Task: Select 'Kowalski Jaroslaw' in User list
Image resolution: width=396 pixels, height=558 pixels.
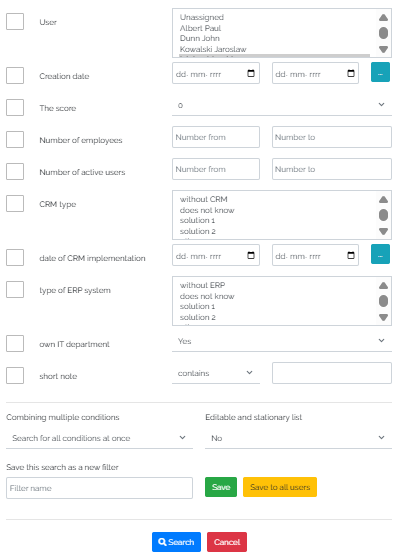Action: coord(213,49)
